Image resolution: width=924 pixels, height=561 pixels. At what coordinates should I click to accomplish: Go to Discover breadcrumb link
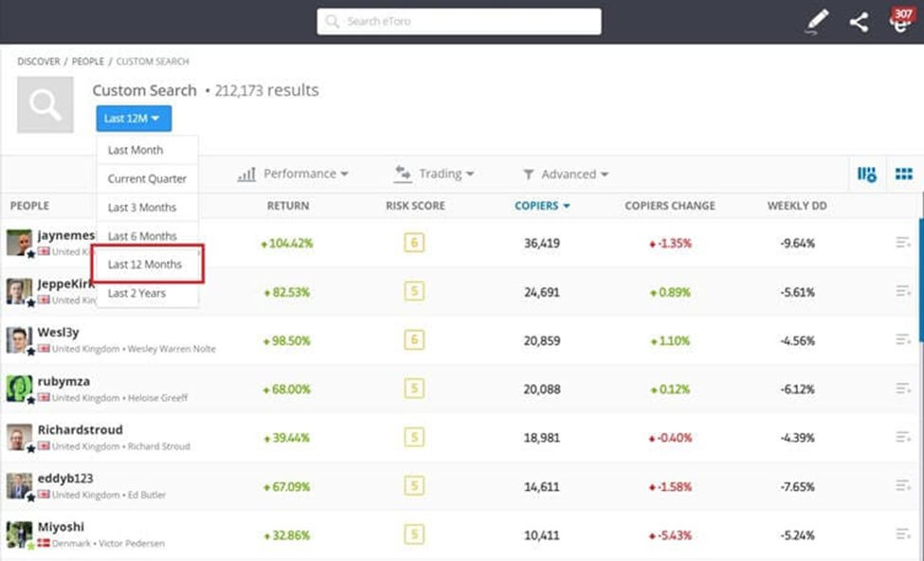pyautogui.click(x=38, y=62)
